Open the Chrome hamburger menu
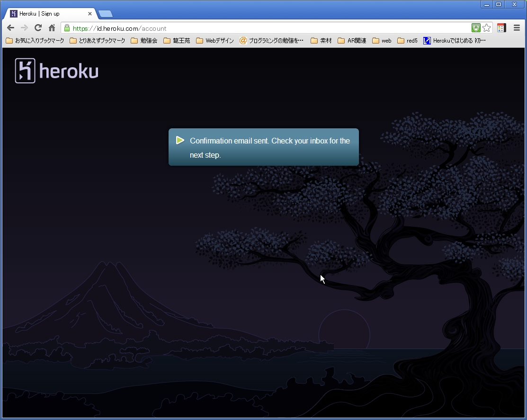 click(517, 28)
